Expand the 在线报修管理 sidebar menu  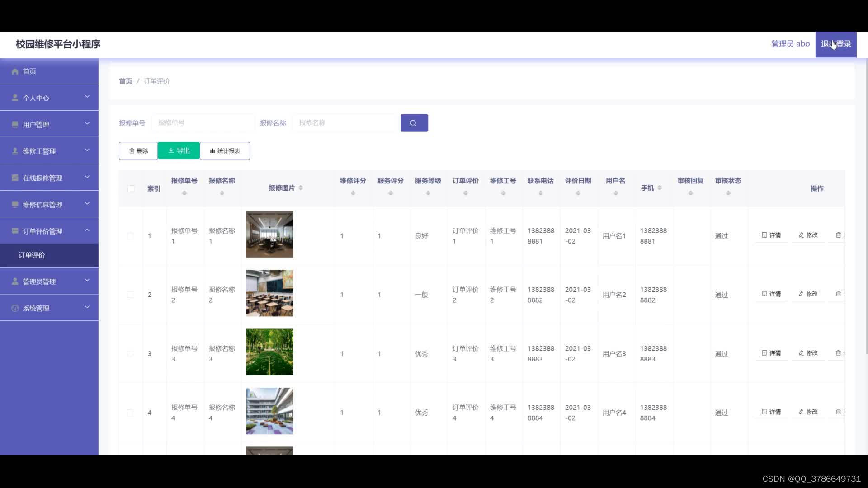(x=49, y=178)
